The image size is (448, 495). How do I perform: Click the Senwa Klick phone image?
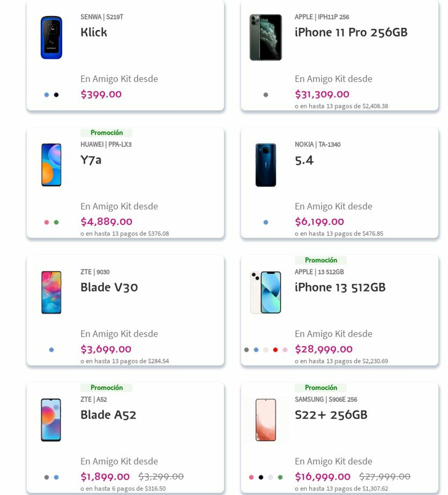[51, 38]
